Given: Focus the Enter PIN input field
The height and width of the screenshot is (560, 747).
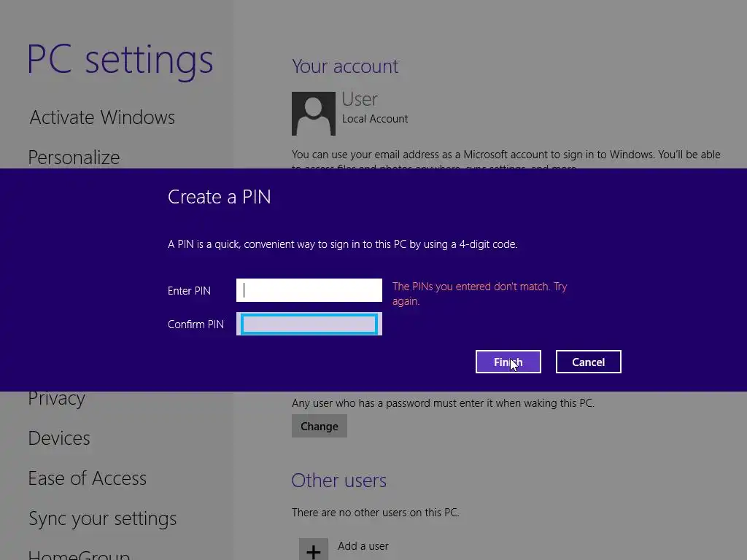Looking at the screenshot, I should point(309,290).
